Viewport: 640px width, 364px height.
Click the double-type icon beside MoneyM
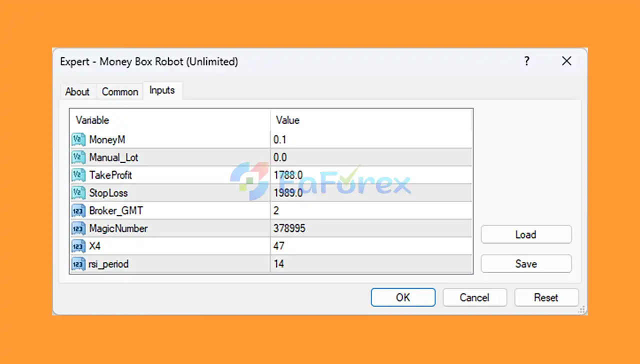(78, 139)
